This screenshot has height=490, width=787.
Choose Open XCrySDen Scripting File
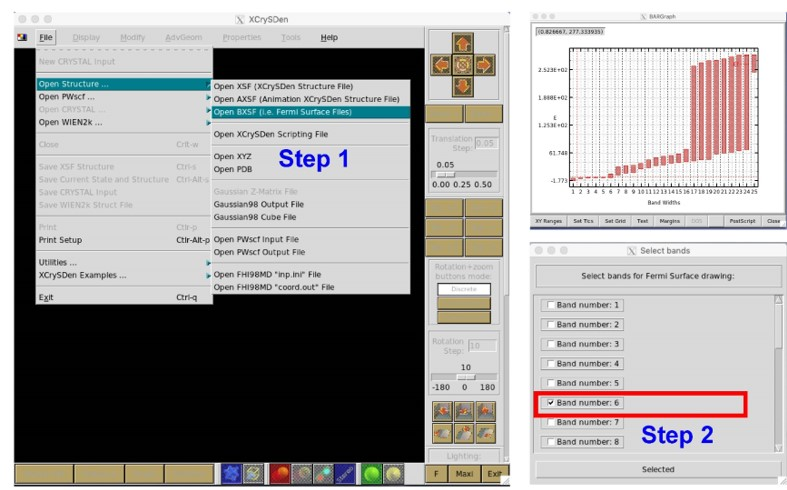coord(311,135)
